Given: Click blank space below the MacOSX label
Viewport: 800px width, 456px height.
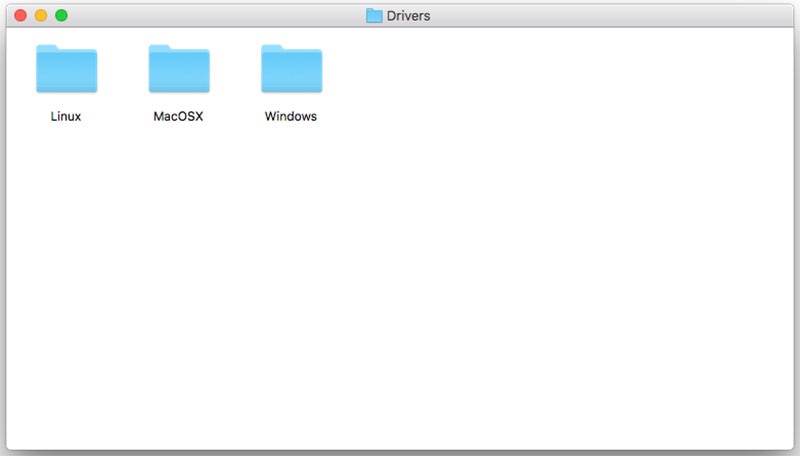Looking at the screenshot, I should pos(179,200).
